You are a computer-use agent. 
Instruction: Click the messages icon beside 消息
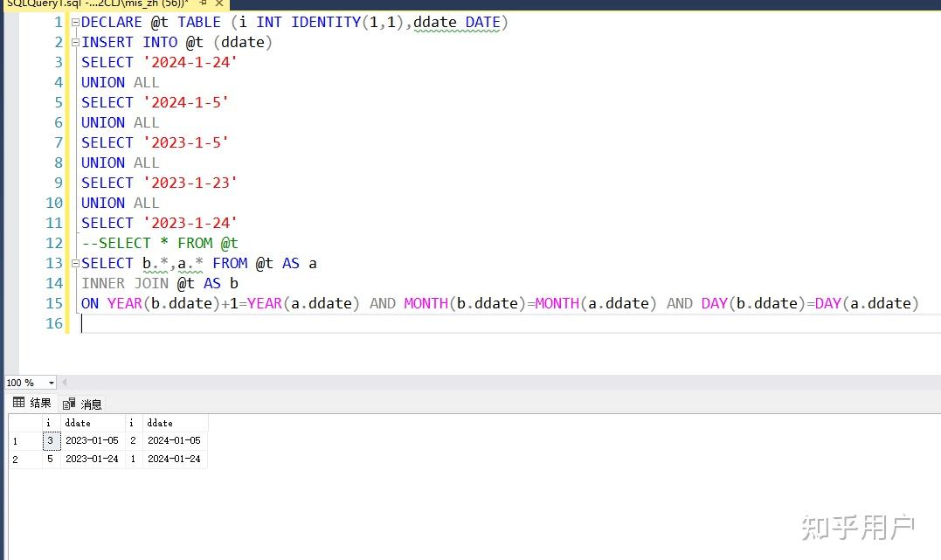tap(69, 404)
